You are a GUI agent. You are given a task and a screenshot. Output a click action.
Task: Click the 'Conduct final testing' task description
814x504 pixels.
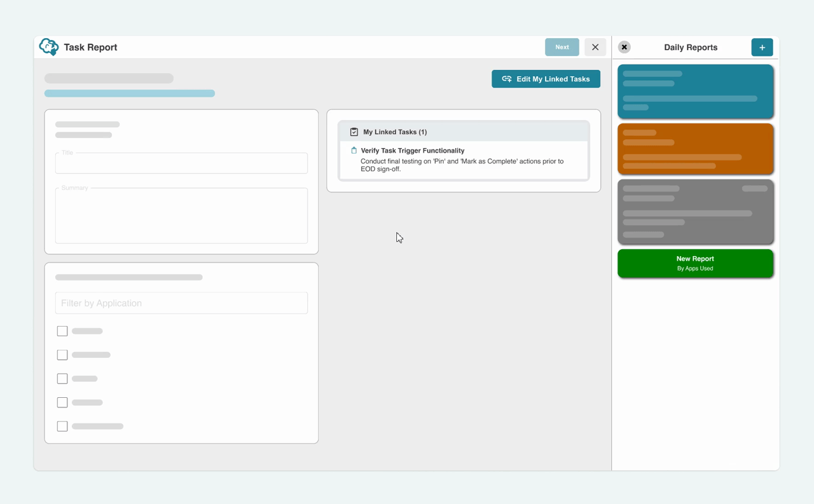462,165
